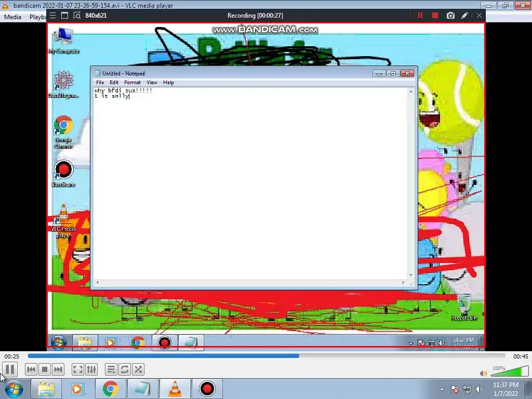Screen dimensions: 532x399
Task: Open the recorded Notepad Help menu
Action: pyautogui.click(x=168, y=83)
